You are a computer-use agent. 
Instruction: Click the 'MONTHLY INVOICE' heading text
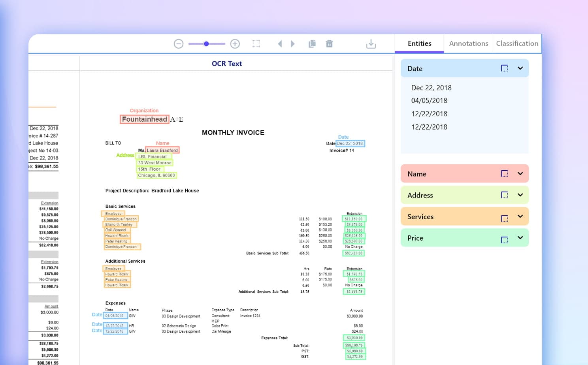(233, 133)
